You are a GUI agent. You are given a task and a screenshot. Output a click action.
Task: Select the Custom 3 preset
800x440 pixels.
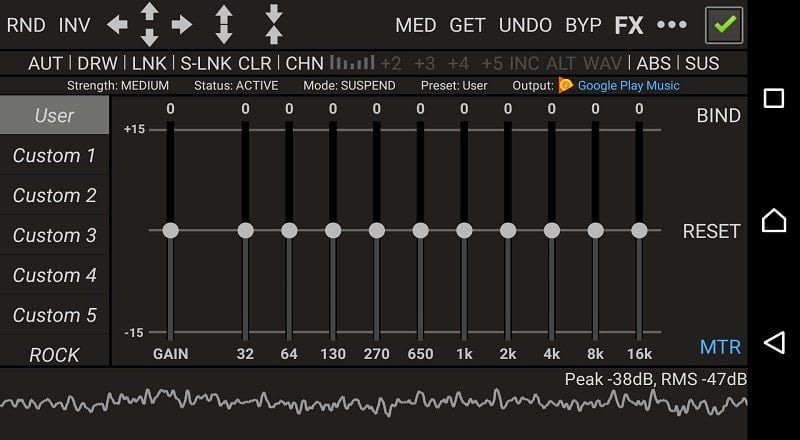[54, 235]
